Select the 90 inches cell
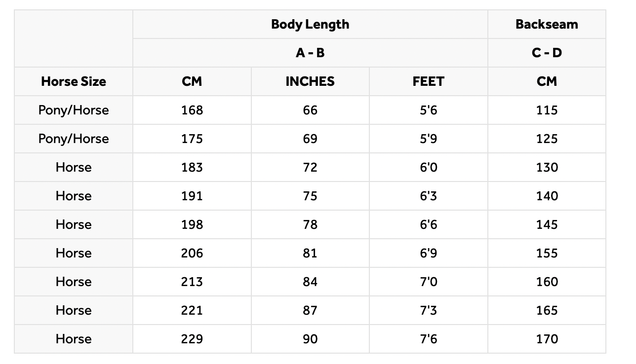The height and width of the screenshot is (364, 636). pyautogui.click(x=310, y=339)
